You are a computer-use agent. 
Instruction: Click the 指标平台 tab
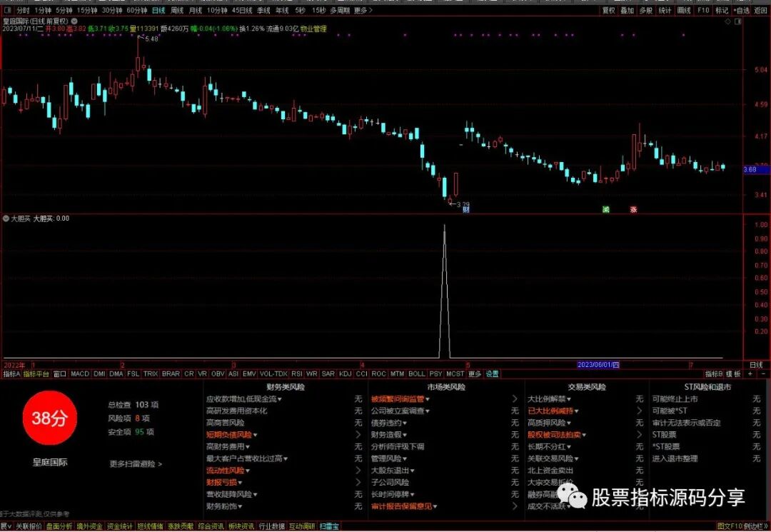(x=36, y=374)
